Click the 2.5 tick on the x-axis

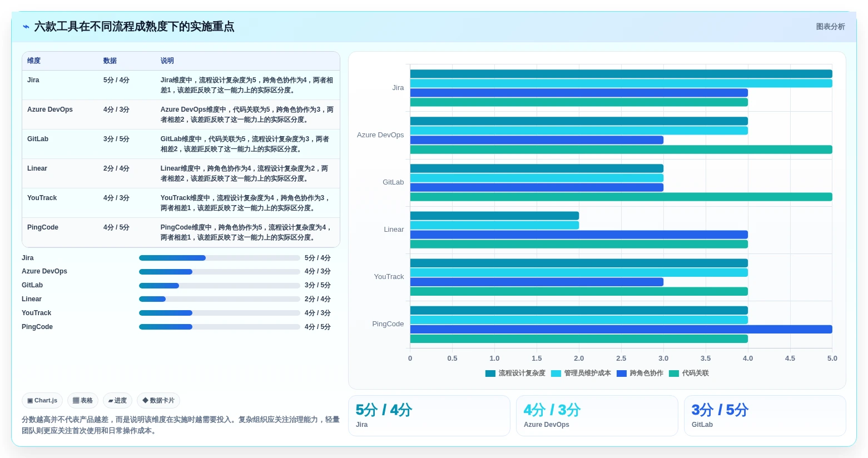click(621, 359)
